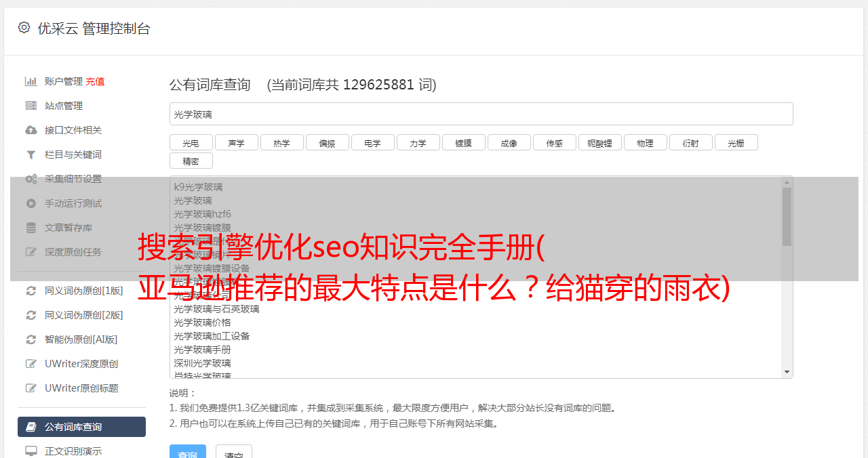Click the 清空 button
Screen dimensions: 868x458
(x=234, y=453)
